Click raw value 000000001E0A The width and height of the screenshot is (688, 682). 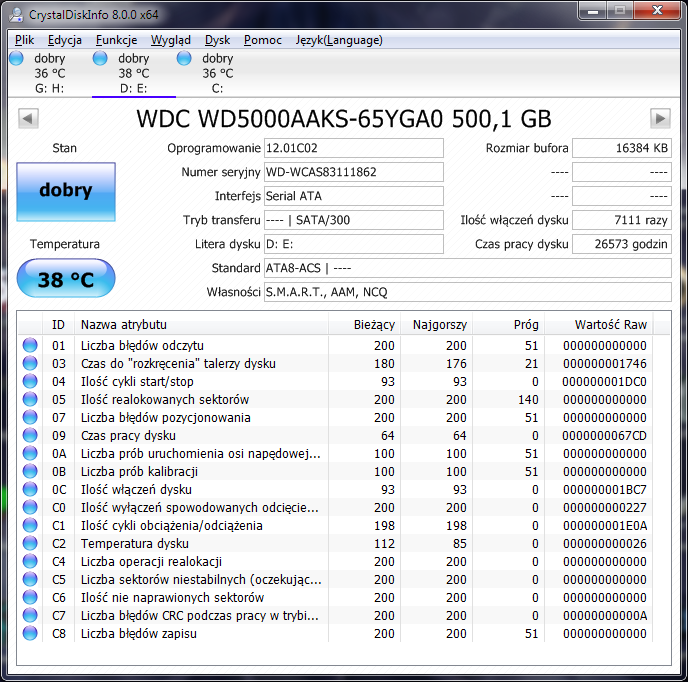pyautogui.click(x=605, y=526)
